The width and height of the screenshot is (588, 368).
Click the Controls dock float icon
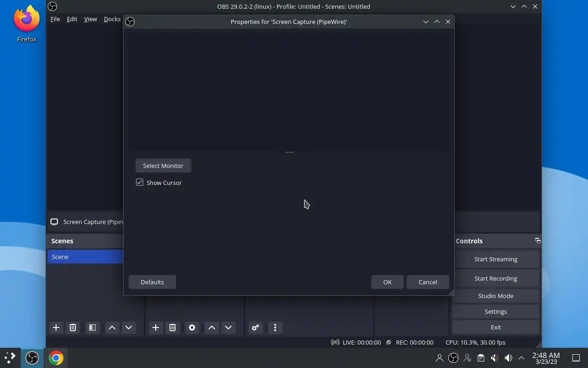click(x=537, y=241)
